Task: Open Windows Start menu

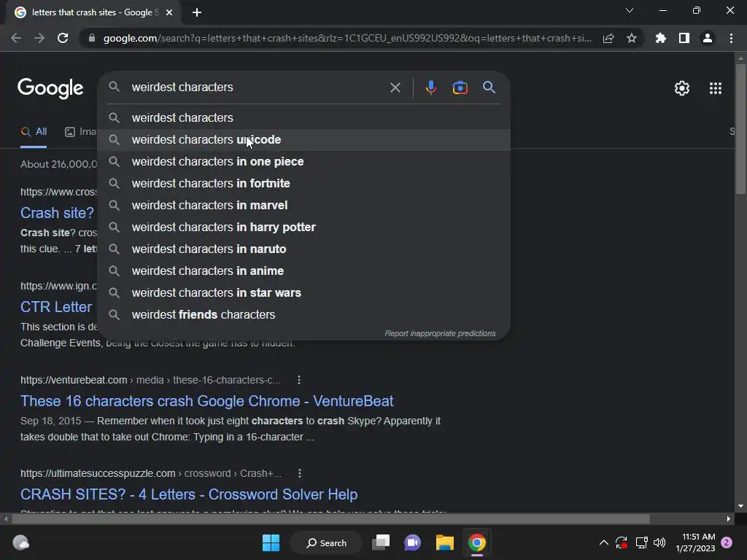Action: 271,542
